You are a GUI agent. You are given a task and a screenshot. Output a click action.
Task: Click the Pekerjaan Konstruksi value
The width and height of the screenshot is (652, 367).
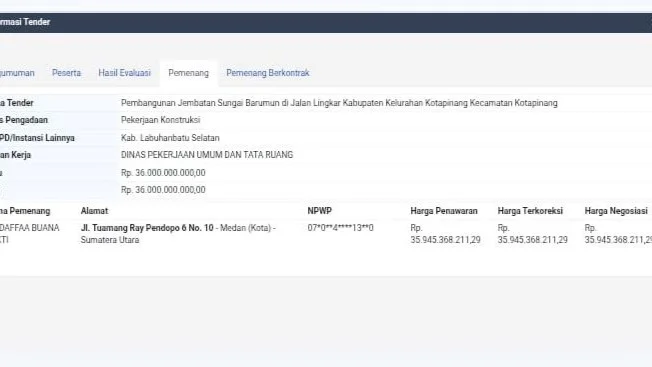pyautogui.click(x=161, y=120)
